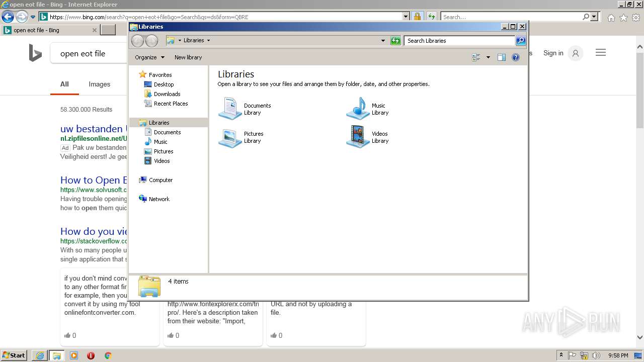Screen dimensions: 644x362
Task: Go back in Internet Explorer
Action: coord(8,17)
